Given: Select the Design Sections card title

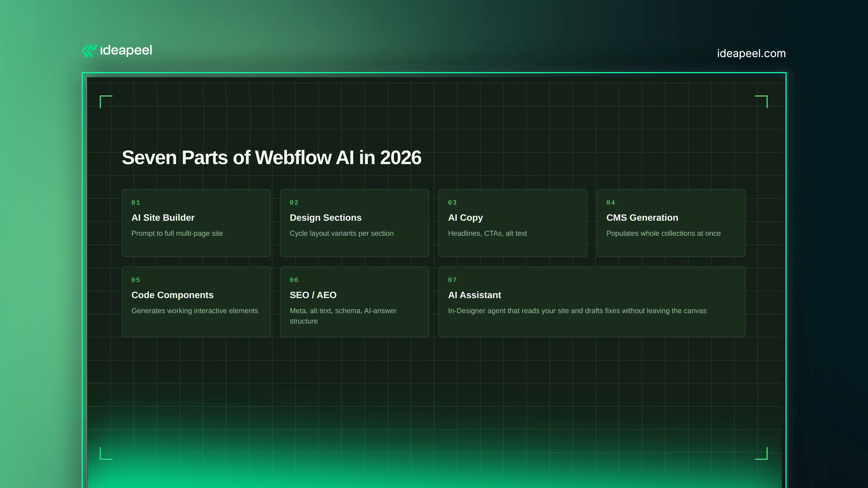Looking at the screenshot, I should [x=325, y=218].
